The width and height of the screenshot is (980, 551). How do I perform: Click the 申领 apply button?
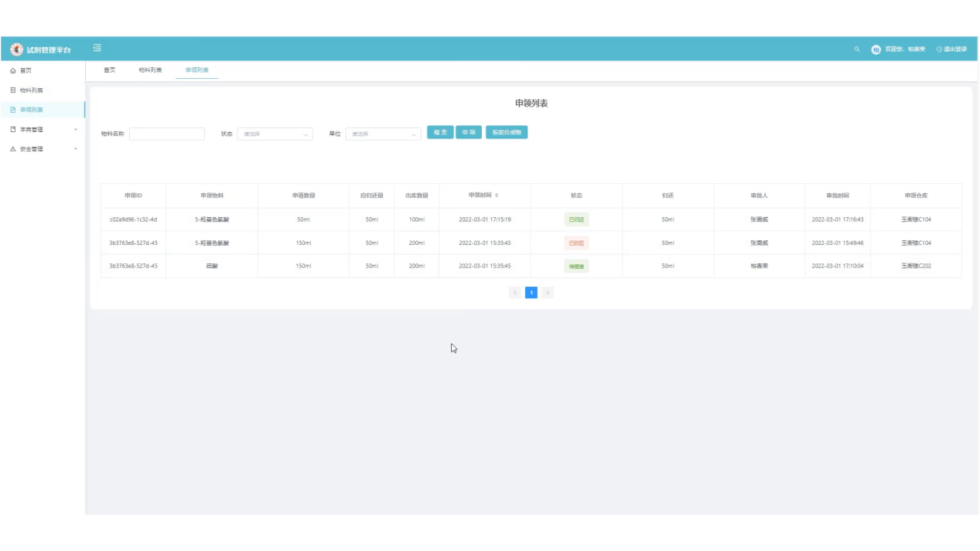point(469,133)
